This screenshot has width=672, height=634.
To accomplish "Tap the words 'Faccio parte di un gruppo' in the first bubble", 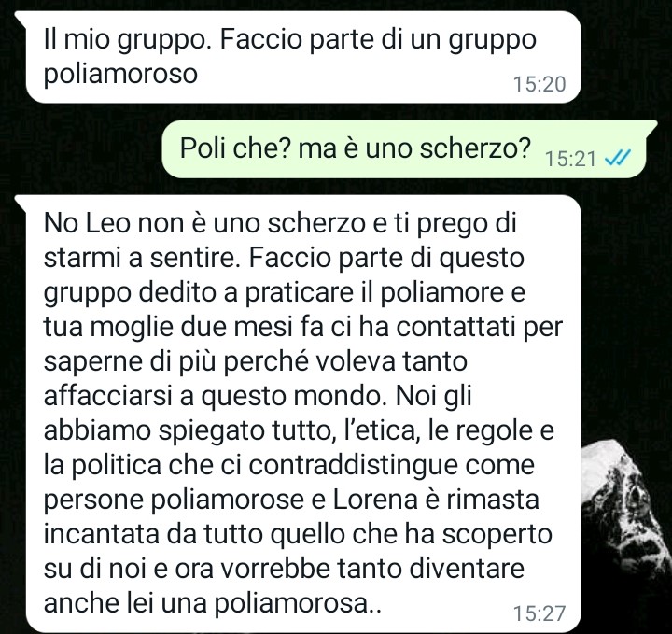I will (x=378, y=42).
